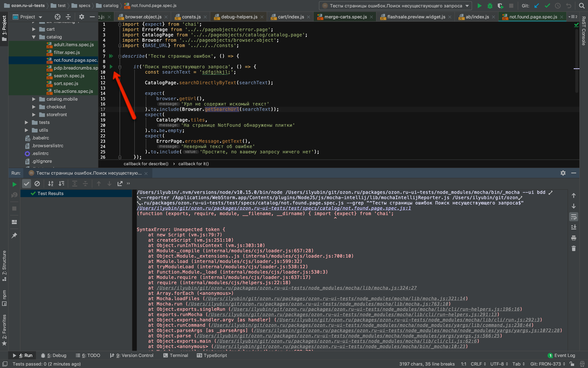The width and height of the screenshot is (588, 368).
Task: Open Run panel settings gear
Action: tap(563, 173)
